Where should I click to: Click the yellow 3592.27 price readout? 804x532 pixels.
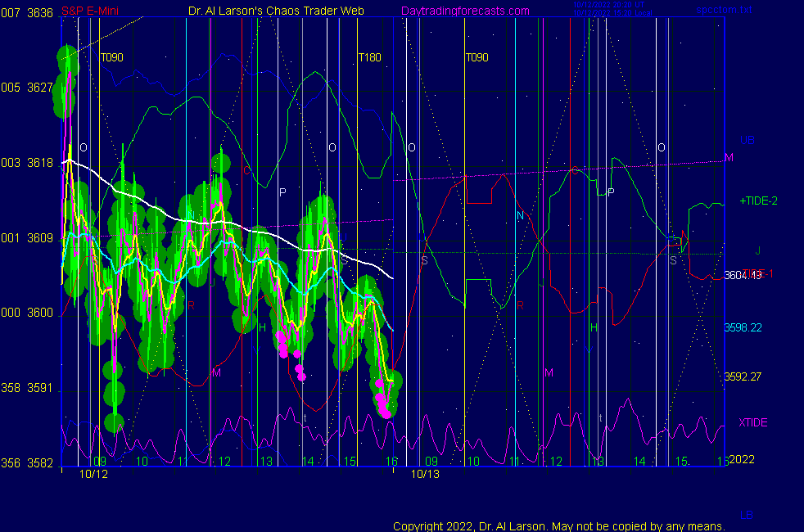743,377
